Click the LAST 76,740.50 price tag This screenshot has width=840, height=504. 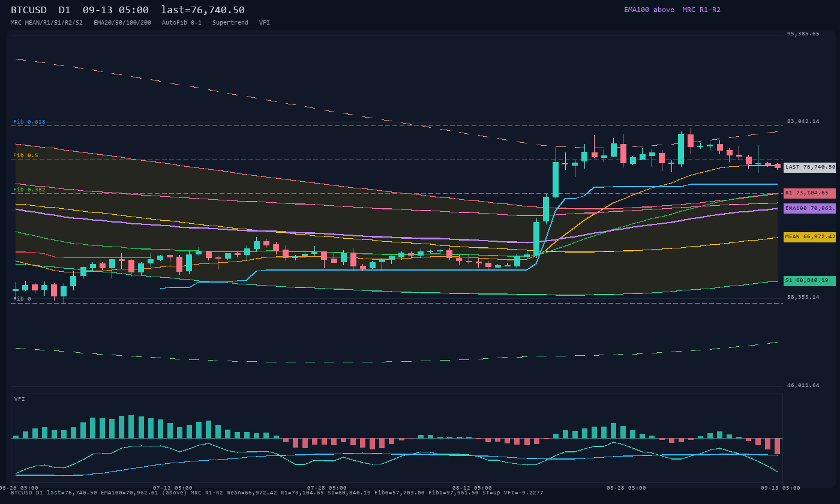809,167
